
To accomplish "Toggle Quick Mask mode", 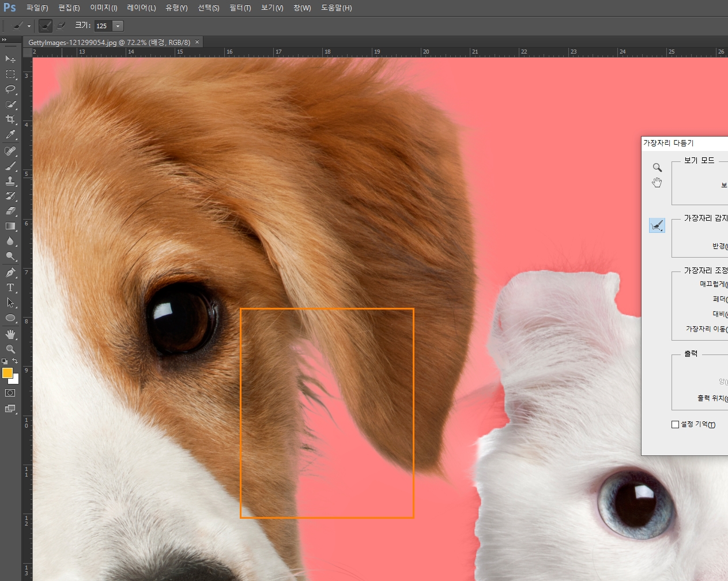I will pyautogui.click(x=10, y=393).
